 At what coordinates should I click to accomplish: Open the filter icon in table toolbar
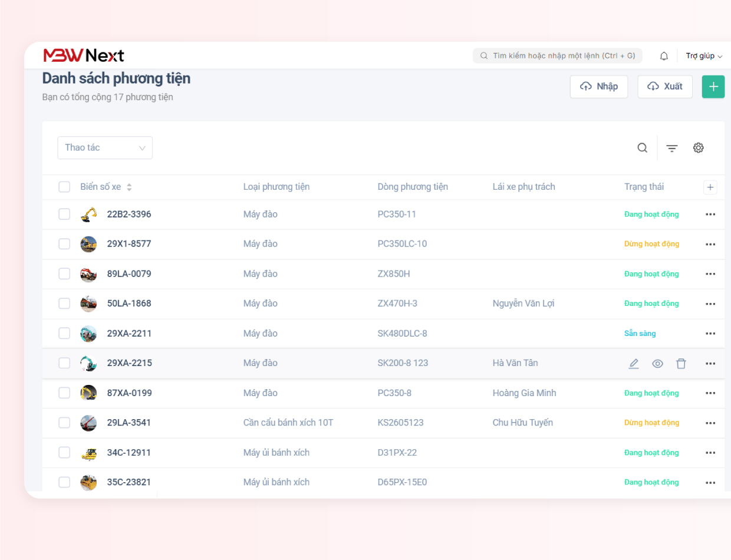click(671, 148)
